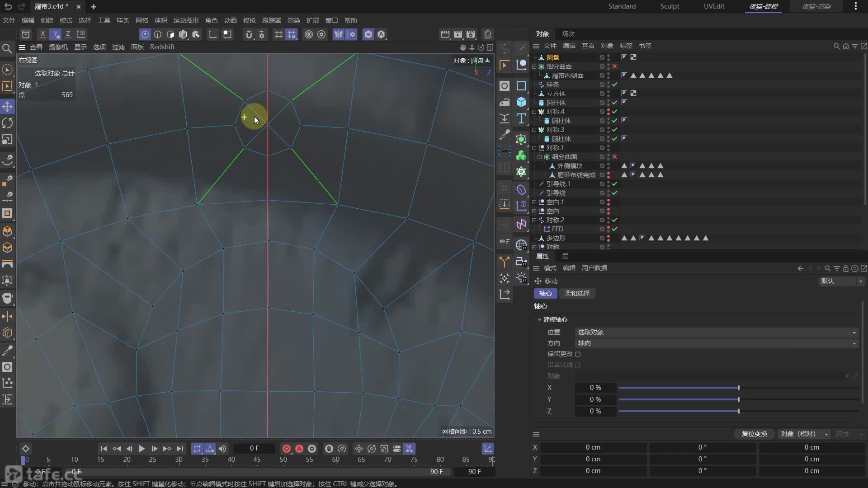Viewport: 868px width, 488px height.
Task: Adjust the X axis percentage slider
Action: [739, 388]
